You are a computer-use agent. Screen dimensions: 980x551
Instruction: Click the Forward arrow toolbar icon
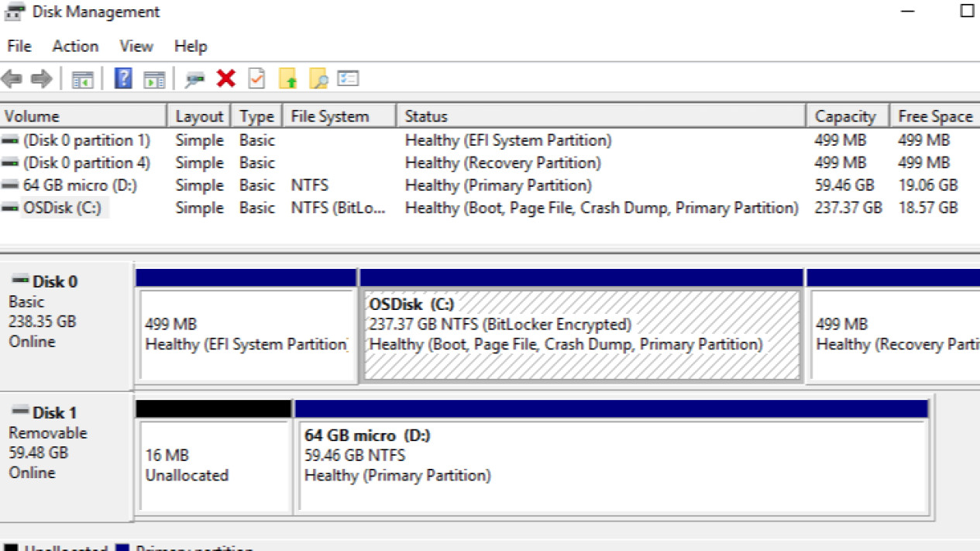[41, 78]
